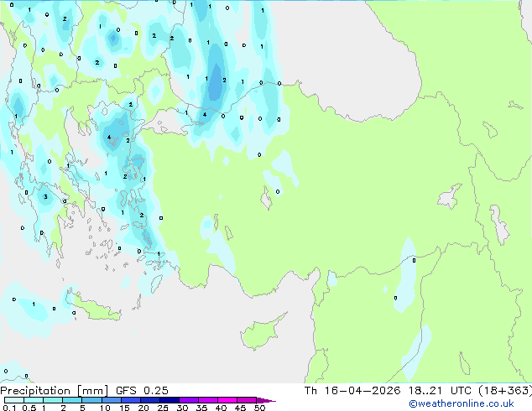Screen dimensions: 532x411
Task: Click the 'Th 16-04-2026' date text
Action: (x=352, y=391)
